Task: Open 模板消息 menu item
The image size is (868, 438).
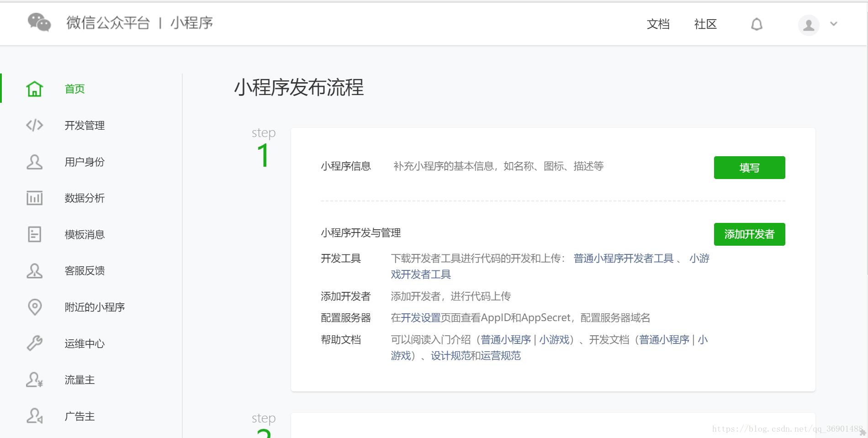Action: point(85,234)
